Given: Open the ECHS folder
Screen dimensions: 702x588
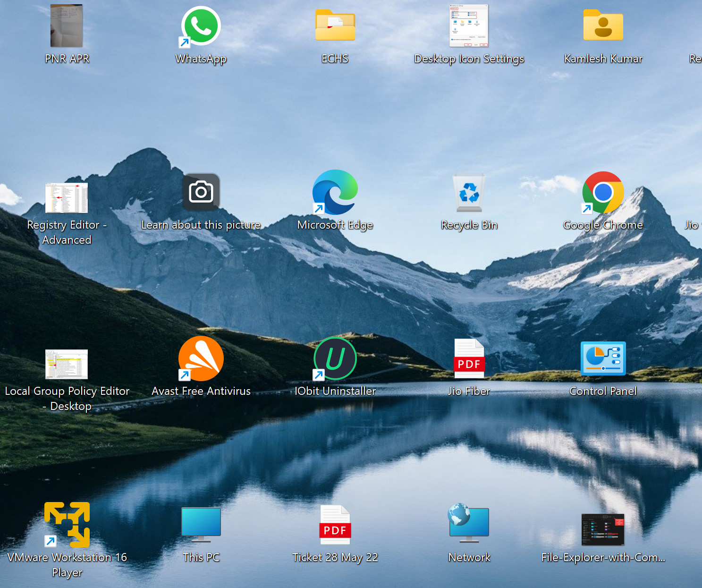Looking at the screenshot, I should coord(335,25).
